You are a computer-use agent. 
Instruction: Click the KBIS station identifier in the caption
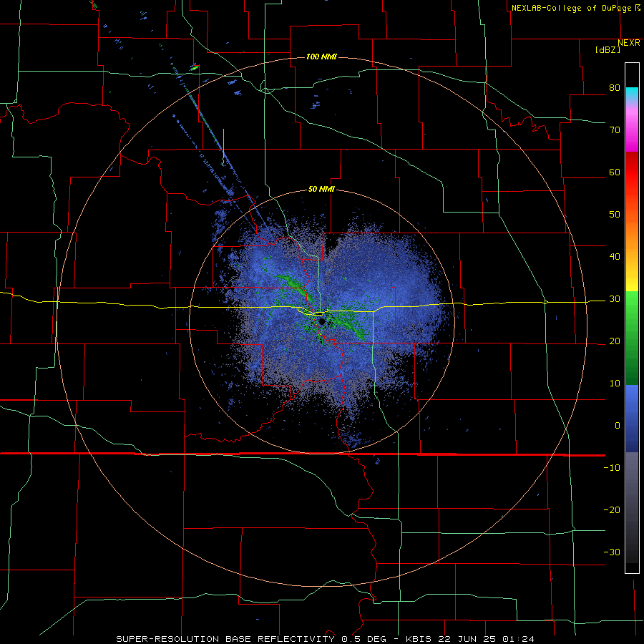pyautogui.click(x=420, y=639)
